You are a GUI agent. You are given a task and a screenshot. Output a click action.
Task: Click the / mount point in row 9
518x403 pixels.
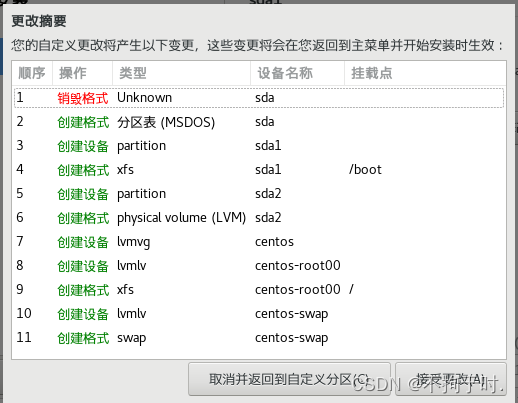pyautogui.click(x=352, y=290)
